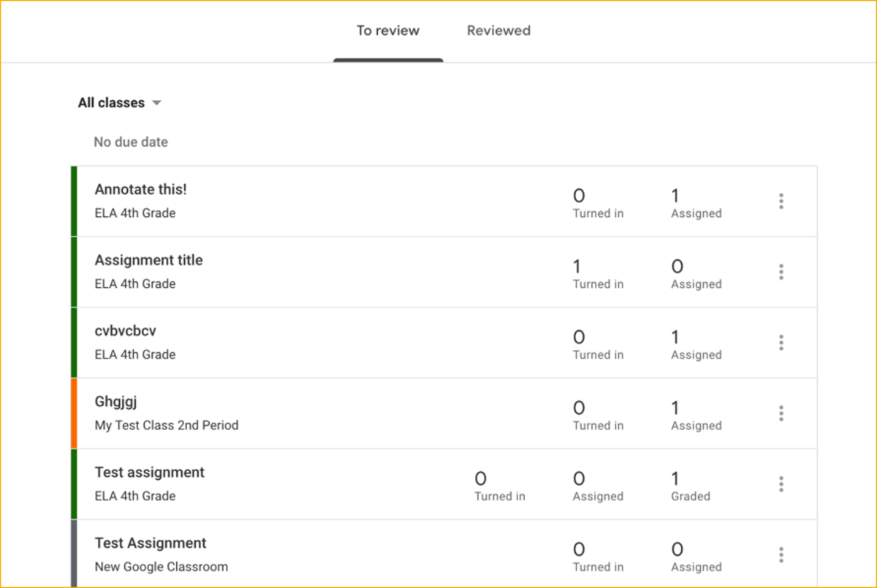Click more options for cvbvcbcv assignment
This screenshot has width=877, height=588.
pos(781,343)
